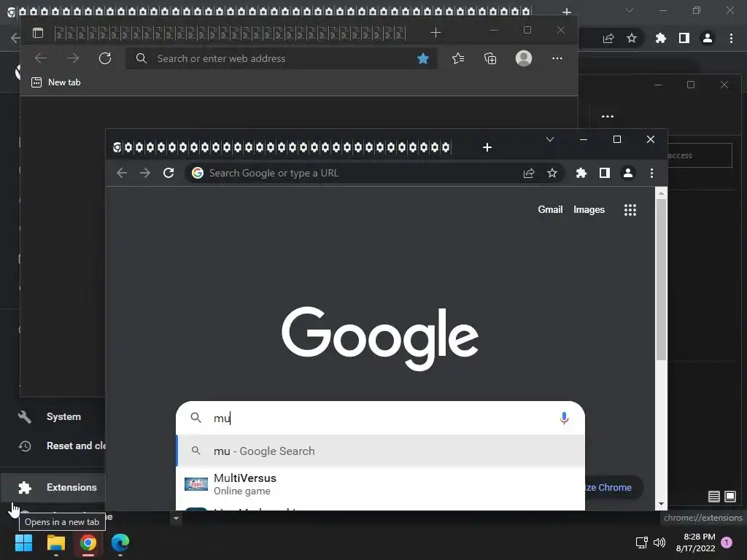747x560 pixels.
Task: Open new tab in background Chrome window
Action: (x=566, y=12)
